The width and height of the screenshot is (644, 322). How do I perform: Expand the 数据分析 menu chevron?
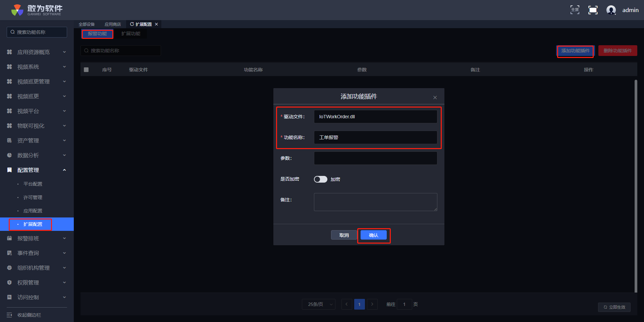click(64, 155)
